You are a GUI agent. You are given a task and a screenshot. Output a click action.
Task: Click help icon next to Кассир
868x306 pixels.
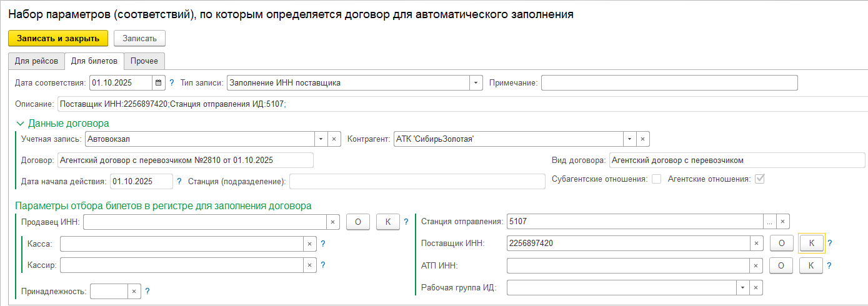[323, 265]
